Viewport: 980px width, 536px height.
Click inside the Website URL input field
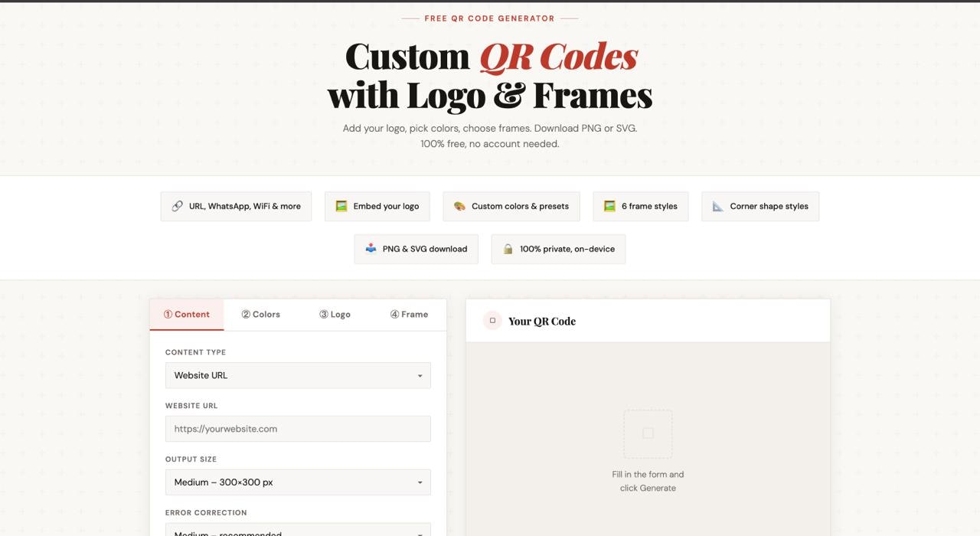(x=298, y=429)
